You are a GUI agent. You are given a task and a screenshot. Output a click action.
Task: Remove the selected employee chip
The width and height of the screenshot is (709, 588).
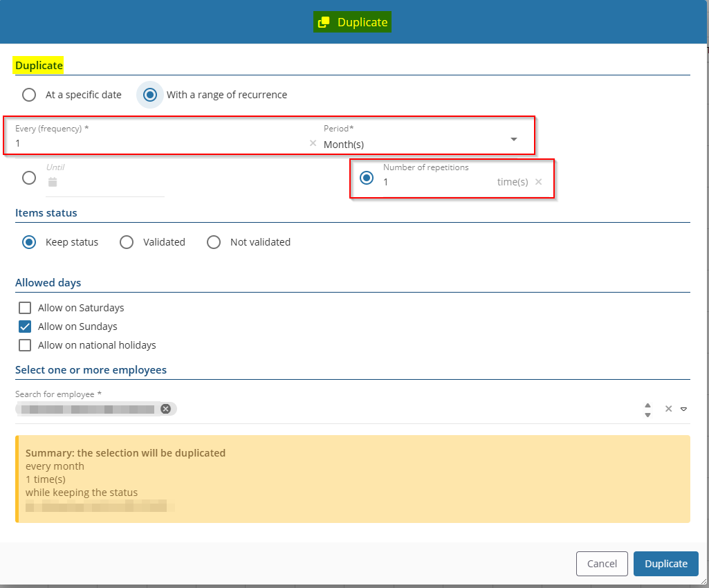click(x=165, y=409)
